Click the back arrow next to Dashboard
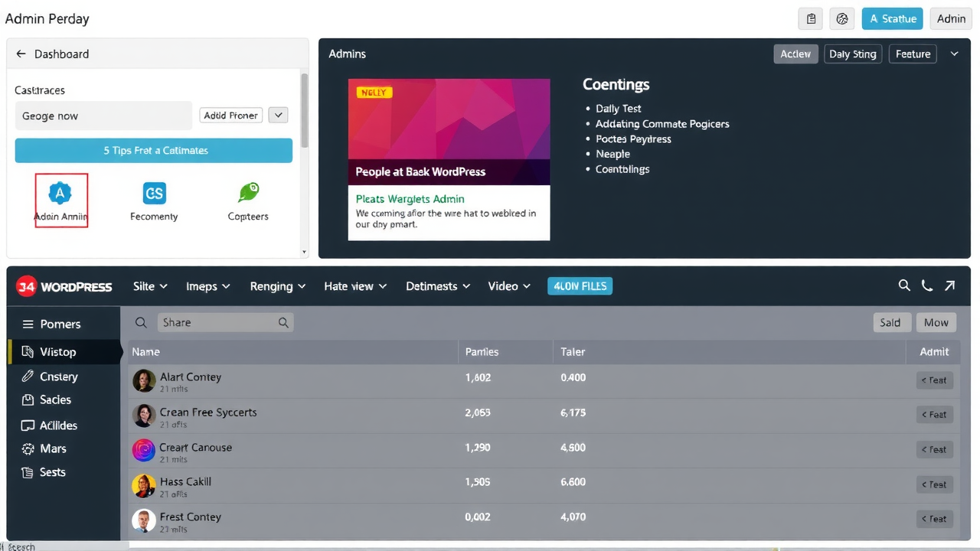This screenshot has width=980, height=551. 21,54
